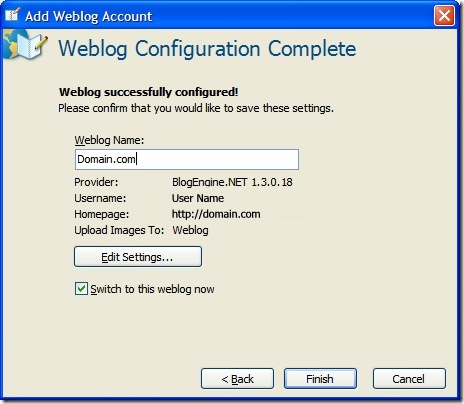Screen dimensions: 464x404
Task: Click the http://domain.com homepage address
Action: click(216, 214)
